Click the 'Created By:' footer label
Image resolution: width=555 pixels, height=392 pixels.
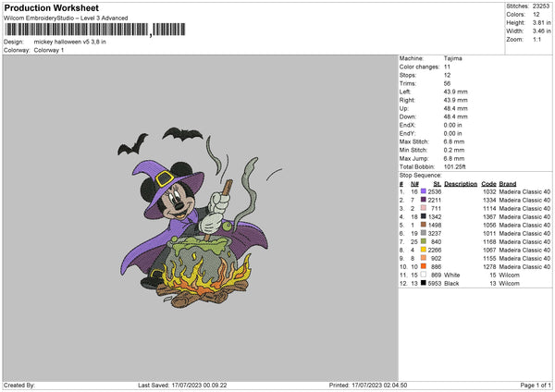click(x=19, y=385)
